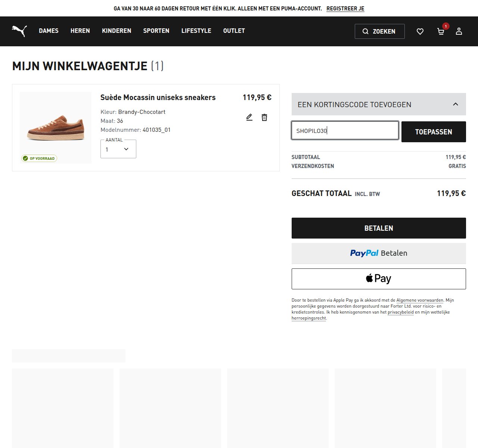Click the kortingscode input field
The image size is (478, 448).
point(345,131)
